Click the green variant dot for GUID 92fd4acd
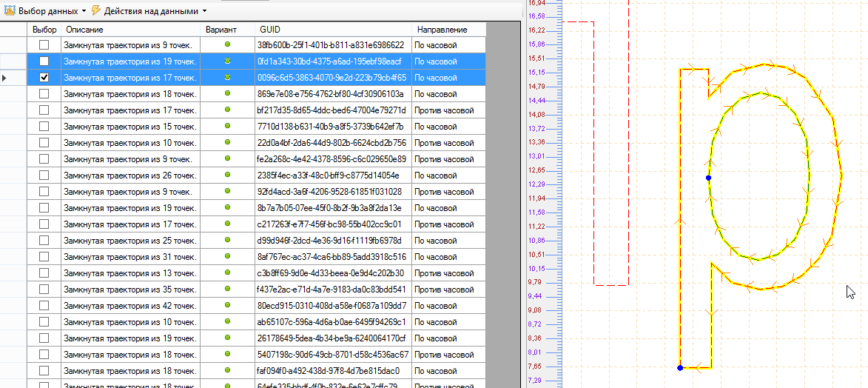This screenshot has height=388, width=868. tap(227, 191)
